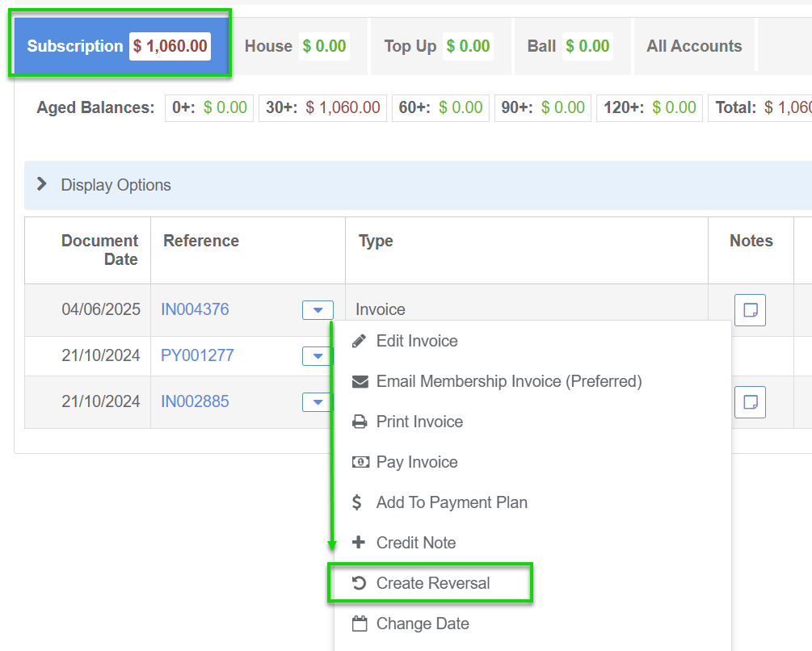Open notes icon for IN002885 row
This screenshot has height=651, width=812.
pos(750,402)
